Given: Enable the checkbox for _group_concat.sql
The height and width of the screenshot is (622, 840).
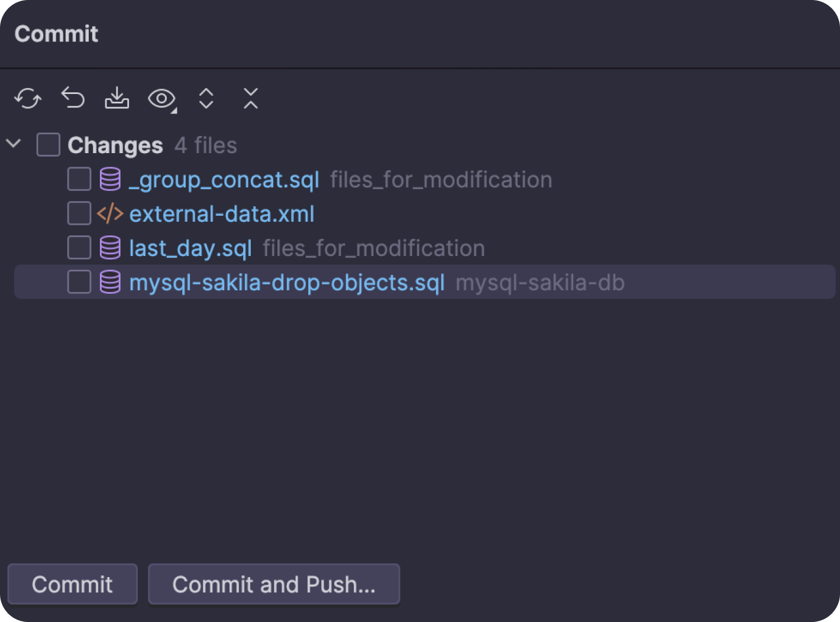Looking at the screenshot, I should (x=79, y=179).
